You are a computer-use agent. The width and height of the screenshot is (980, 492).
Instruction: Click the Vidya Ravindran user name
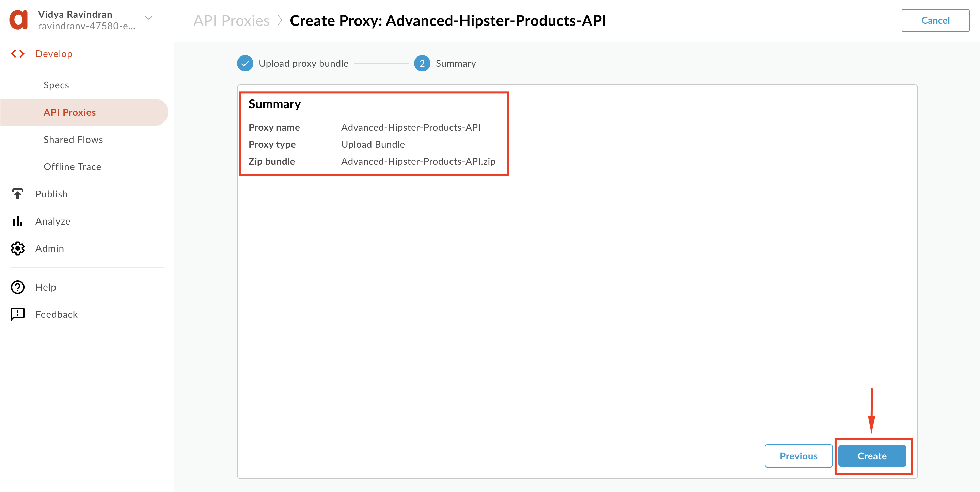pos(75,14)
